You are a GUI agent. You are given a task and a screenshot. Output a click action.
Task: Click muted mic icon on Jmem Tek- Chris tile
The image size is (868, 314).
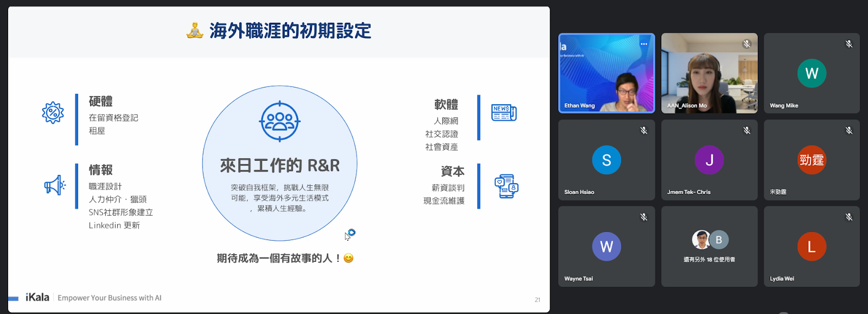point(746,130)
